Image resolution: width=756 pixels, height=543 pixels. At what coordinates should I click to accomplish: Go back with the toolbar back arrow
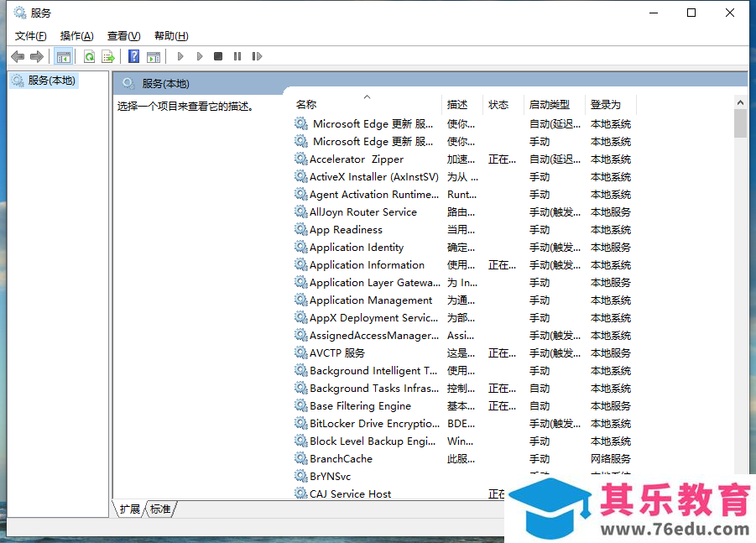[x=18, y=56]
